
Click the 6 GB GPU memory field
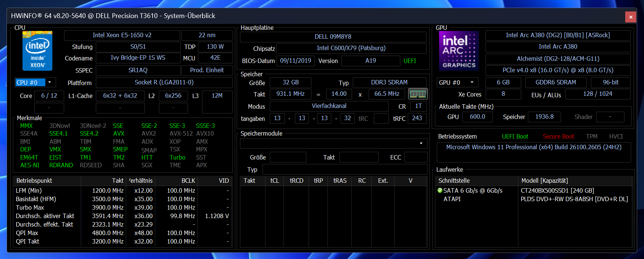click(x=503, y=83)
